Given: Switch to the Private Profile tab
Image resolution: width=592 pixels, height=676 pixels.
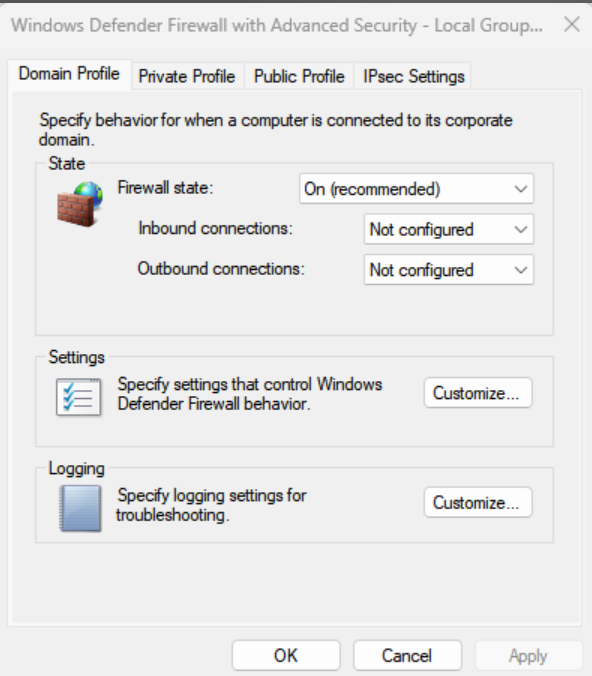Looking at the screenshot, I should pos(187,77).
